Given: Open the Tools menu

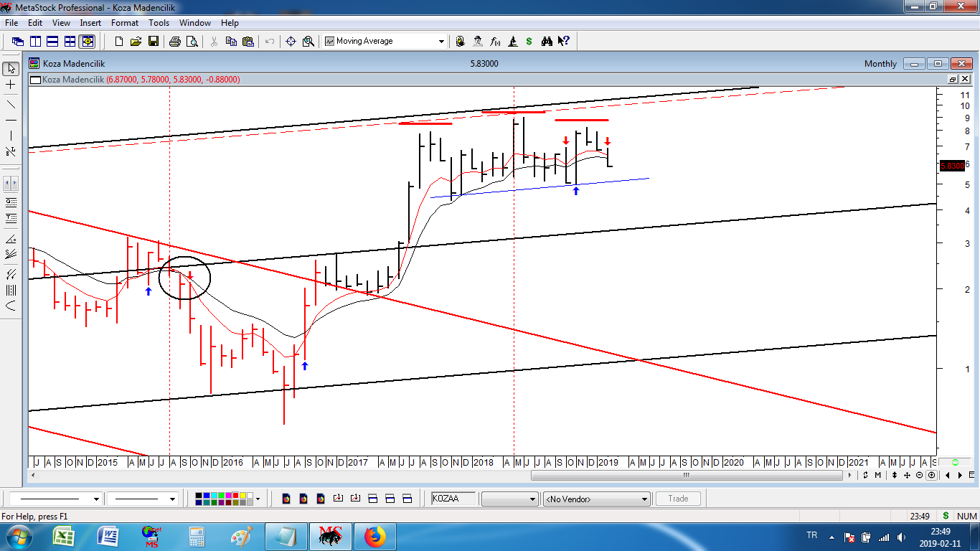Looking at the screenshot, I should click(159, 23).
